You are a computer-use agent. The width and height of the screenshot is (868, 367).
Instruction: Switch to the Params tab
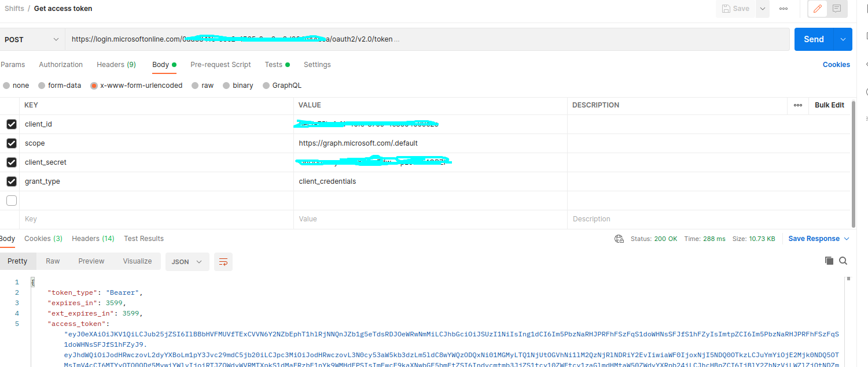point(13,65)
